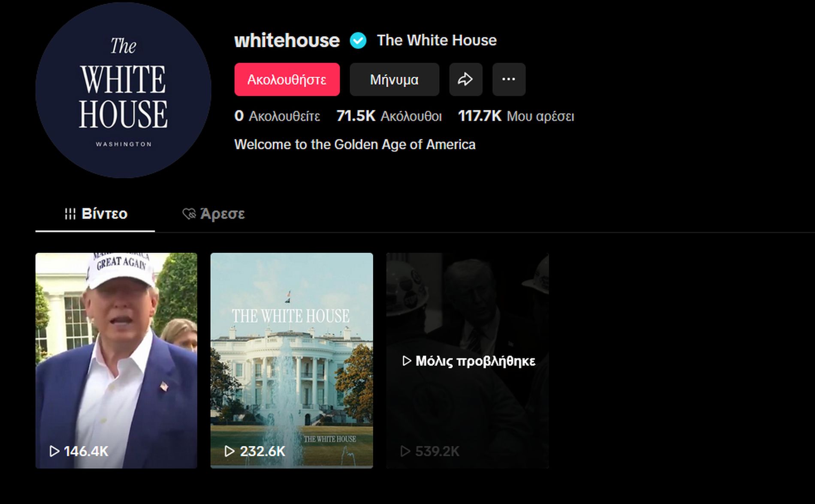Follow the account with Ακολουθήστε button
Screen dimensions: 815x504
pos(287,79)
